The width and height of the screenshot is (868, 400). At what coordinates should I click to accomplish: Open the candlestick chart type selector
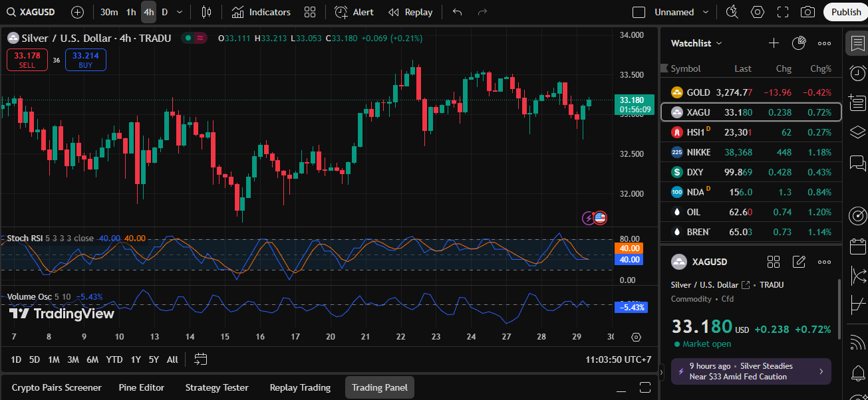coord(206,12)
